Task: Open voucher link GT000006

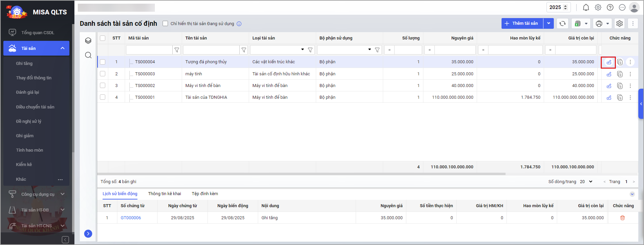Action: coord(131,218)
